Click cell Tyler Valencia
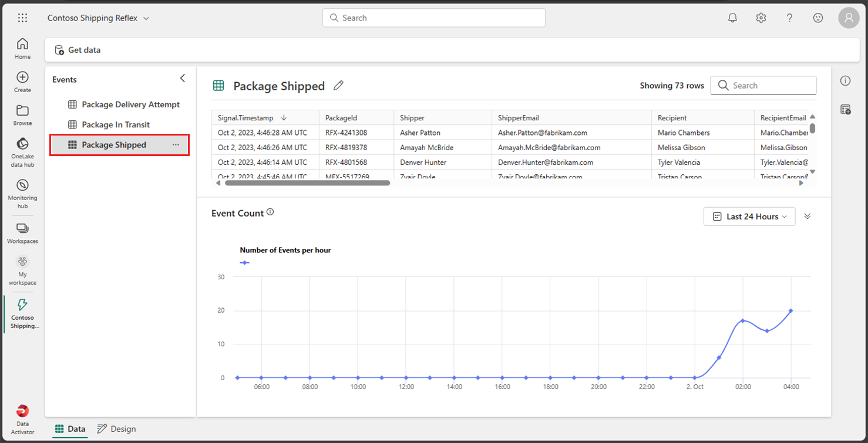 tap(702, 162)
